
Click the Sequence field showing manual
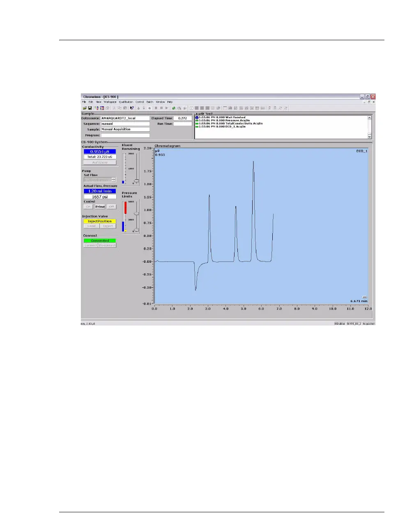coord(125,124)
